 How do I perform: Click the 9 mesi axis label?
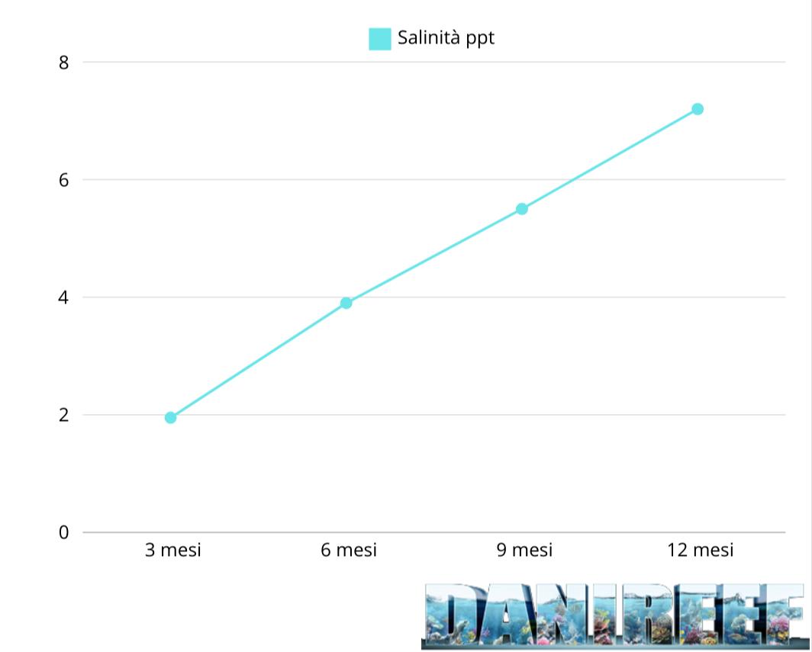coord(524,550)
